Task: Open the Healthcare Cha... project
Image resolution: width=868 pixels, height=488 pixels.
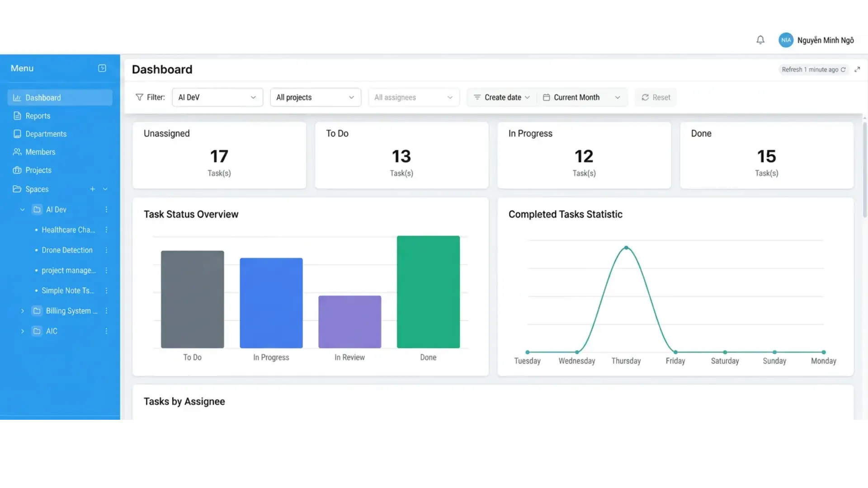Action: [68, 230]
